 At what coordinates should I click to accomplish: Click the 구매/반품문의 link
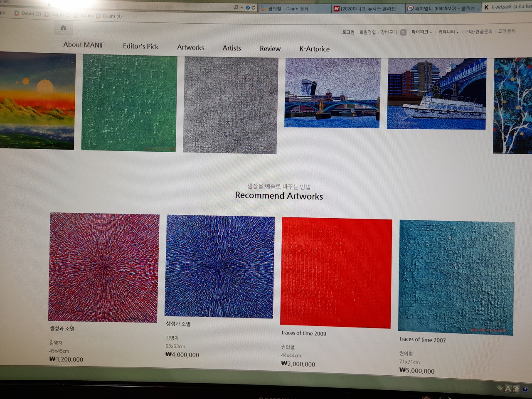point(478,31)
